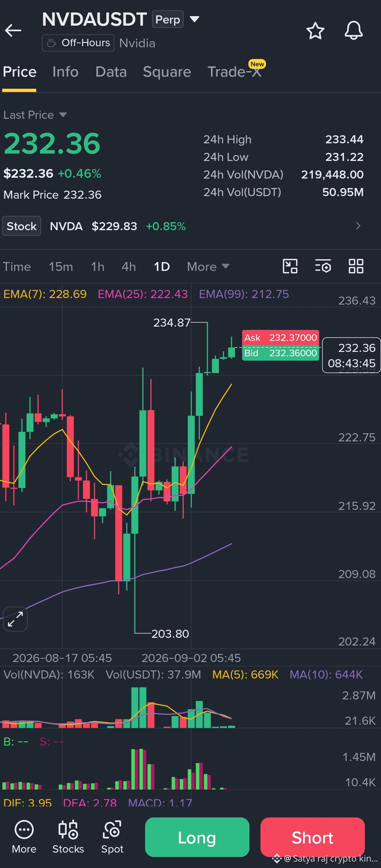Open price alert bell icon
The width and height of the screenshot is (381, 868).
(354, 30)
